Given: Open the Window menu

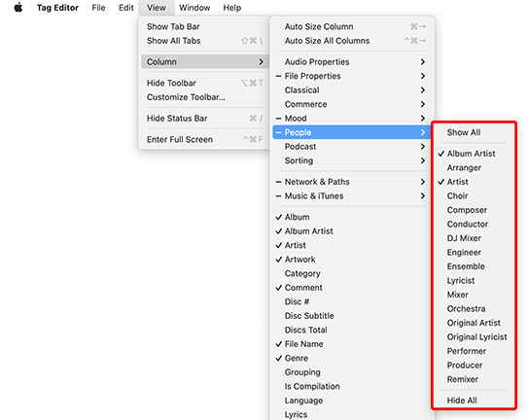Looking at the screenshot, I should 194,8.
